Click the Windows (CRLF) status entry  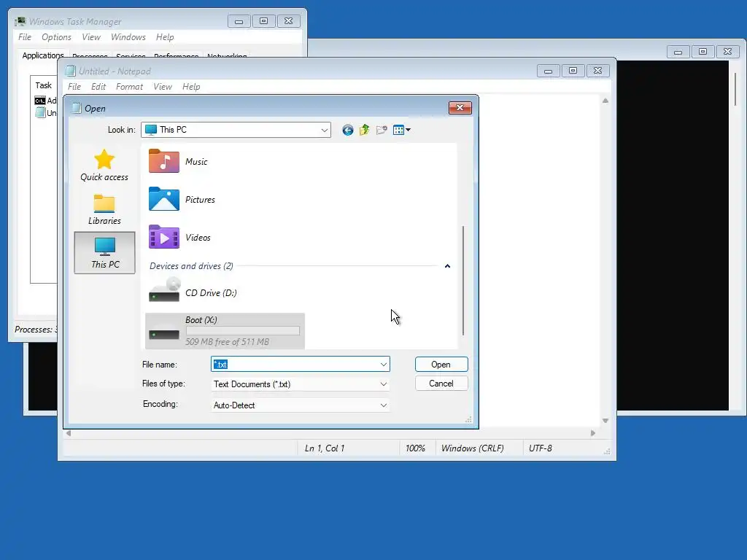[472, 448]
